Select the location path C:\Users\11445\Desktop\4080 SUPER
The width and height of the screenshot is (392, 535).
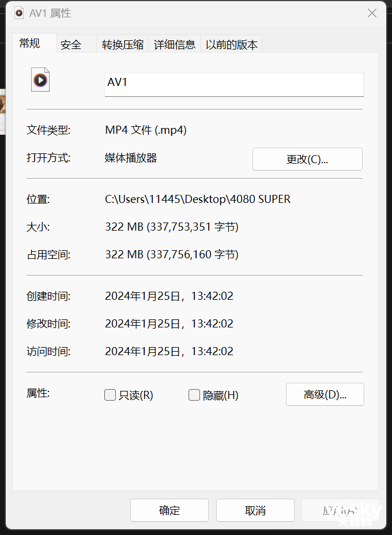pos(198,199)
